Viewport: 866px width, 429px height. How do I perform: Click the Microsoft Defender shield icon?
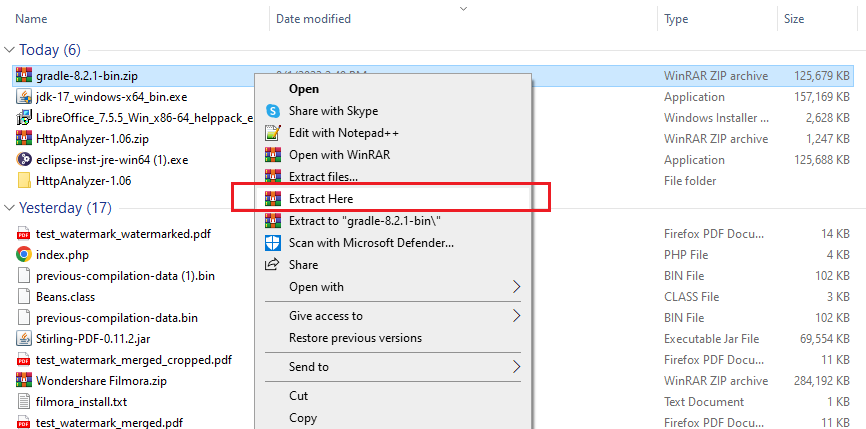pyautogui.click(x=272, y=243)
